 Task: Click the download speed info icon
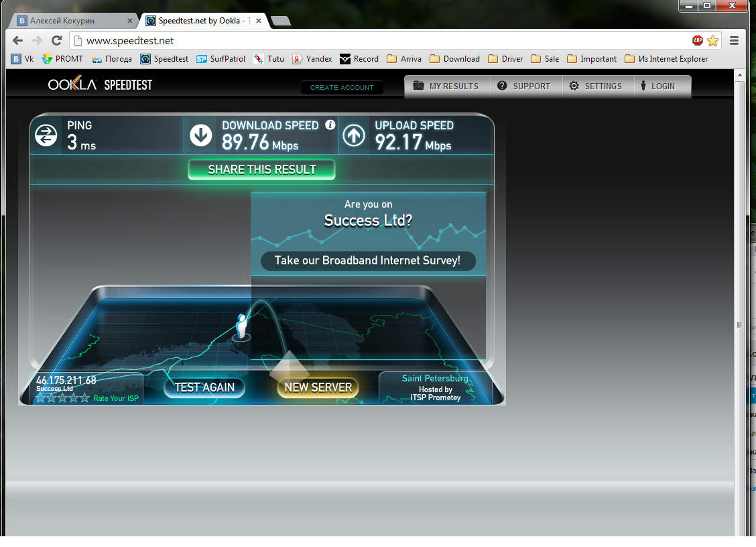tap(330, 125)
